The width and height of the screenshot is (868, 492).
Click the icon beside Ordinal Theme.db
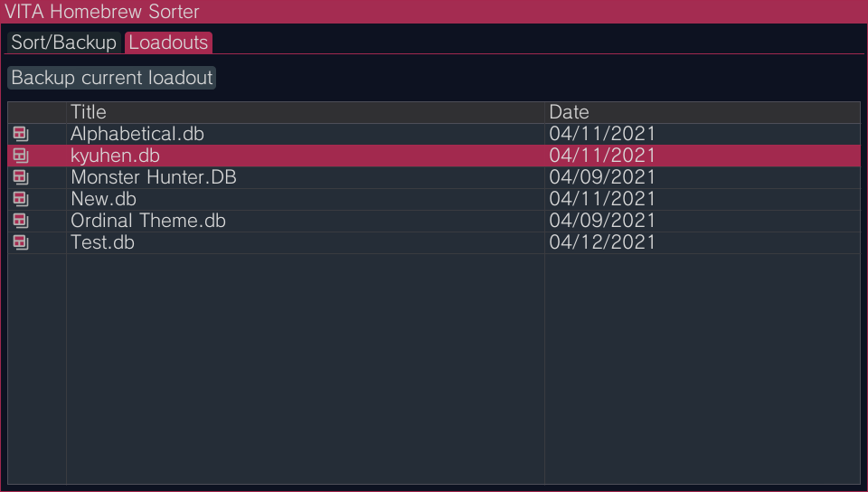(21, 221)
